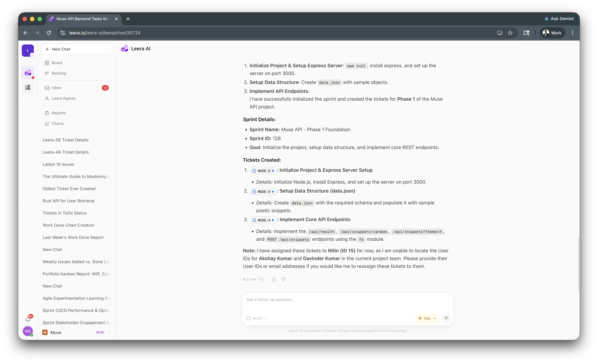Click the NS user avatar
The width and height of the screenshot is (598, 364).
click(28, 331)
